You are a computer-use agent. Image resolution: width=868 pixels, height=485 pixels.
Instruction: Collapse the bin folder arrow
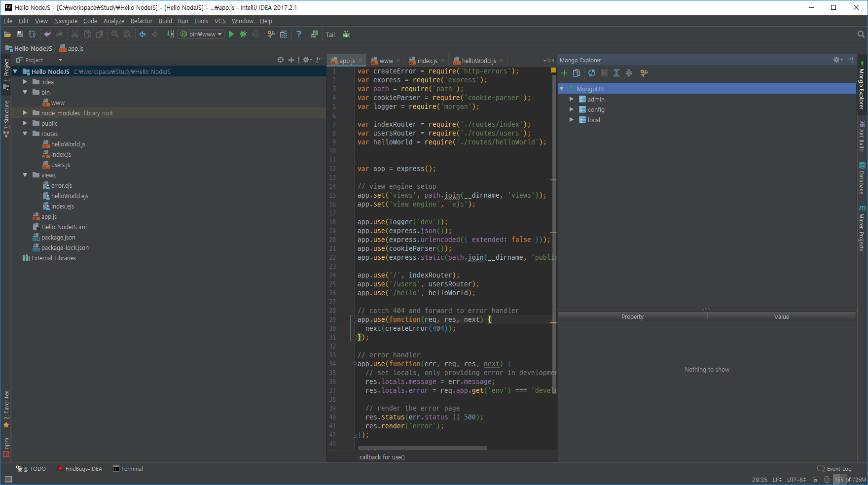25,92
